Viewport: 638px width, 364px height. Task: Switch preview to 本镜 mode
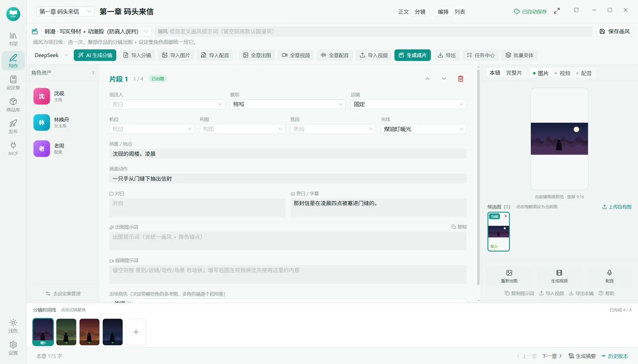click(495, 73)
